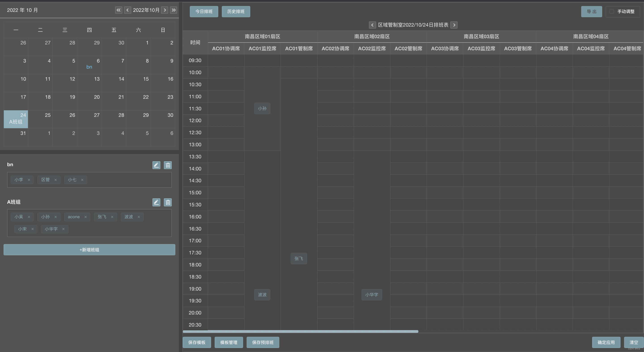
Task: Click the delete trash icon for bn group
Action: [x=168, y=165]
